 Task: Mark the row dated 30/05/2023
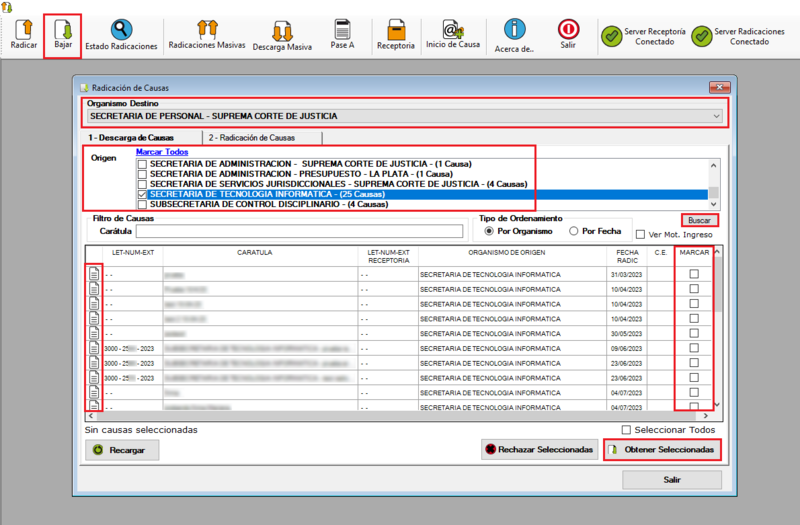tap(694, 333)
